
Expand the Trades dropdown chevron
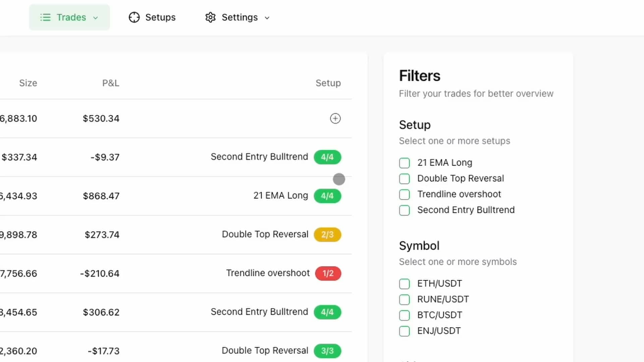(96, 18)
